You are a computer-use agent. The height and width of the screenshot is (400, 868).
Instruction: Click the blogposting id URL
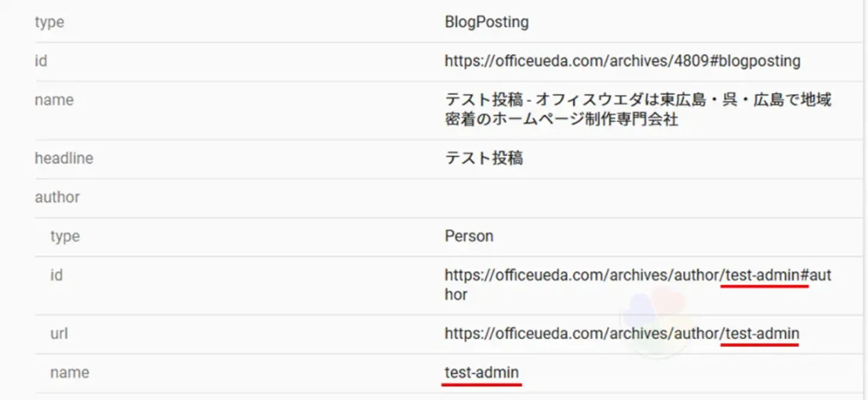pos(622,61)
